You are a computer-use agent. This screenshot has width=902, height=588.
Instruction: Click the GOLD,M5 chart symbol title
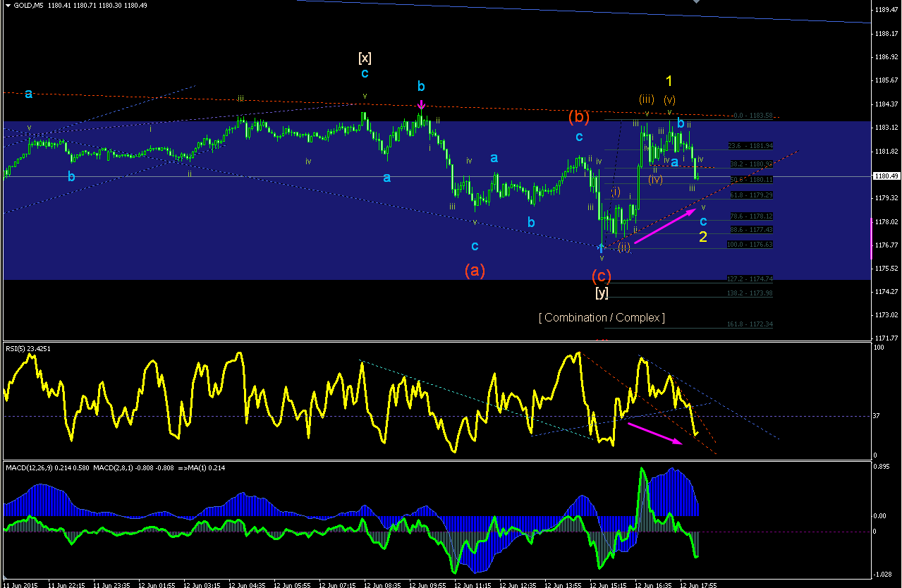27,5
